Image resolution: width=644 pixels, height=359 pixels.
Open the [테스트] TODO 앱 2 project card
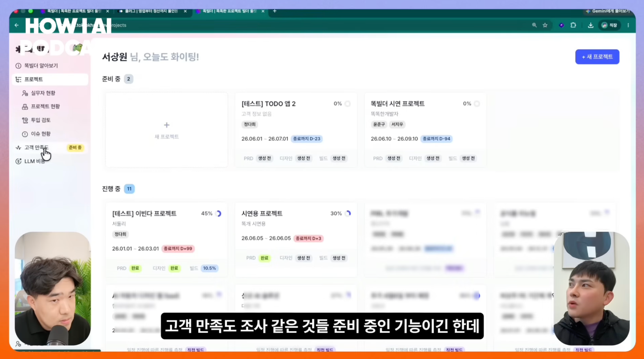pyautogui.click(x=296, y=130)
